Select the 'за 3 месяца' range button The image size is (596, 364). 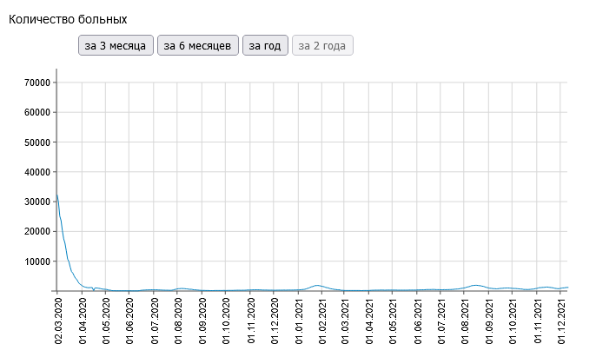pyautogui.click(x=116, y=45)
